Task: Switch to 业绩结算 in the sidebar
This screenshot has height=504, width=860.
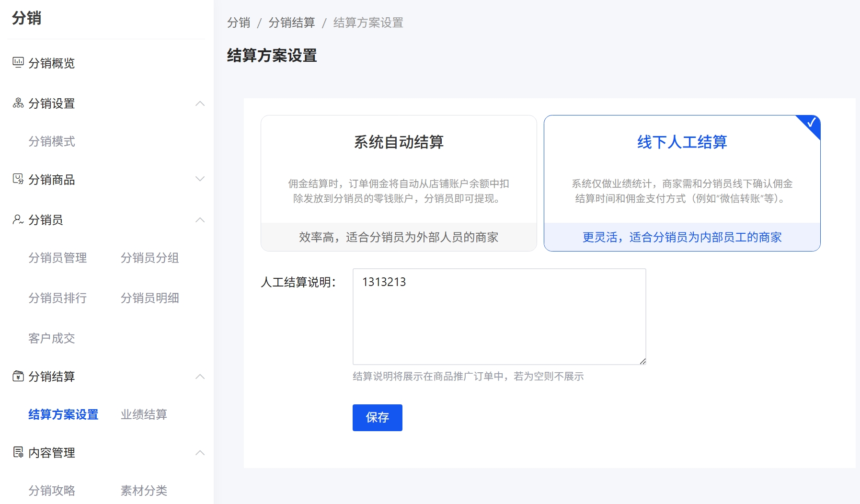Action: (144, 414)
